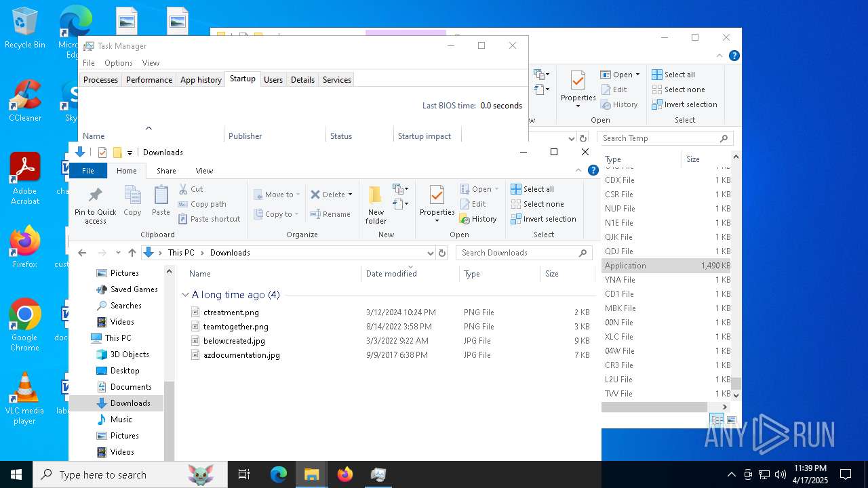Click Select all in Temp window ribbon
Image resolution: width=868 pixels, height=488 pixels.
[x=673, y=75]
